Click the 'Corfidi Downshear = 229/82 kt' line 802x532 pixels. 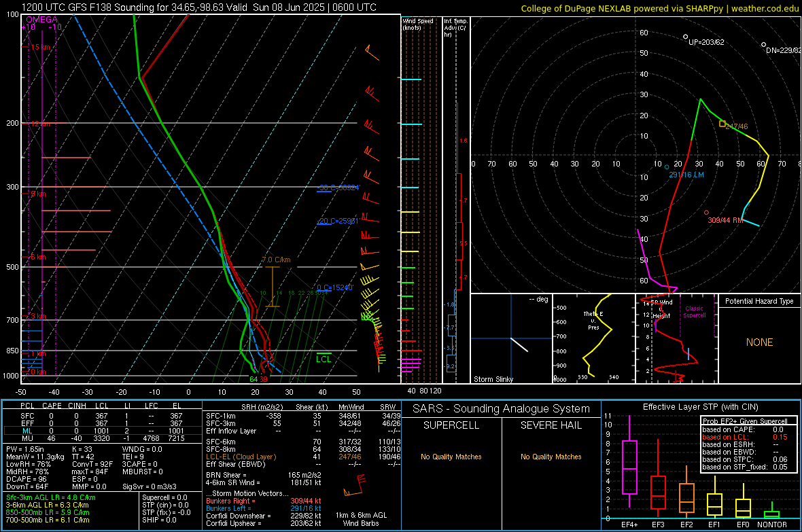point(264,516)
